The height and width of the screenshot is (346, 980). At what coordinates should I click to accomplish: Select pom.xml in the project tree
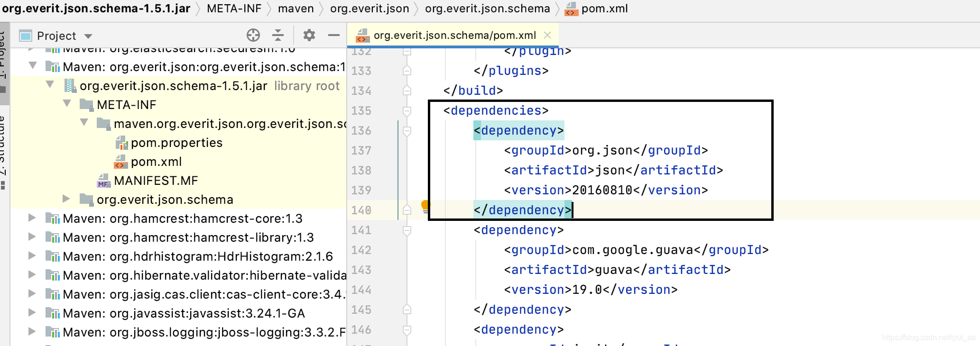(x=156, y=162)
